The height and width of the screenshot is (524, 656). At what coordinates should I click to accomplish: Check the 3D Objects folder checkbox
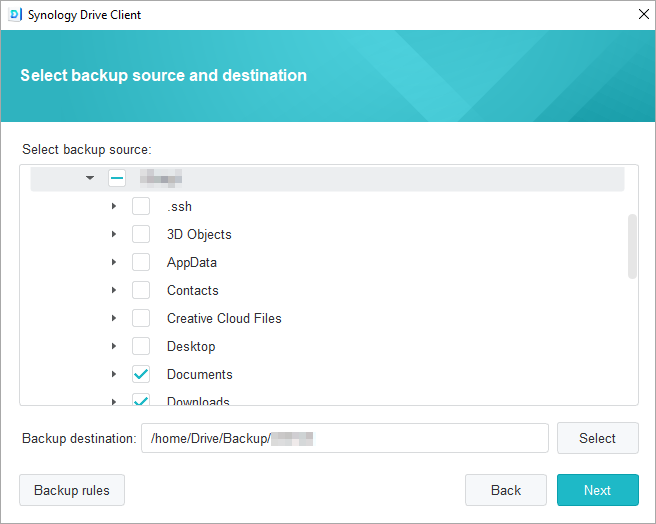click(141, 235)
